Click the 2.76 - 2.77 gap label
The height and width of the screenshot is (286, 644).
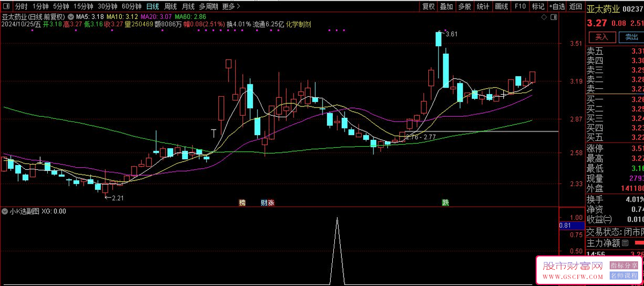(x=421, y=138)
